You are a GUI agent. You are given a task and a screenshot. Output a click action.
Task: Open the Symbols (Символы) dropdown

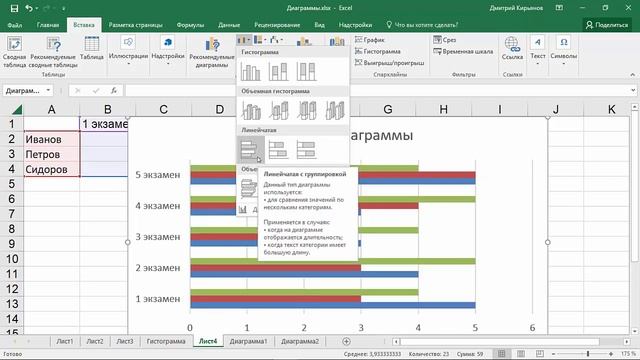pyautogui.click(x=564, y=51)
